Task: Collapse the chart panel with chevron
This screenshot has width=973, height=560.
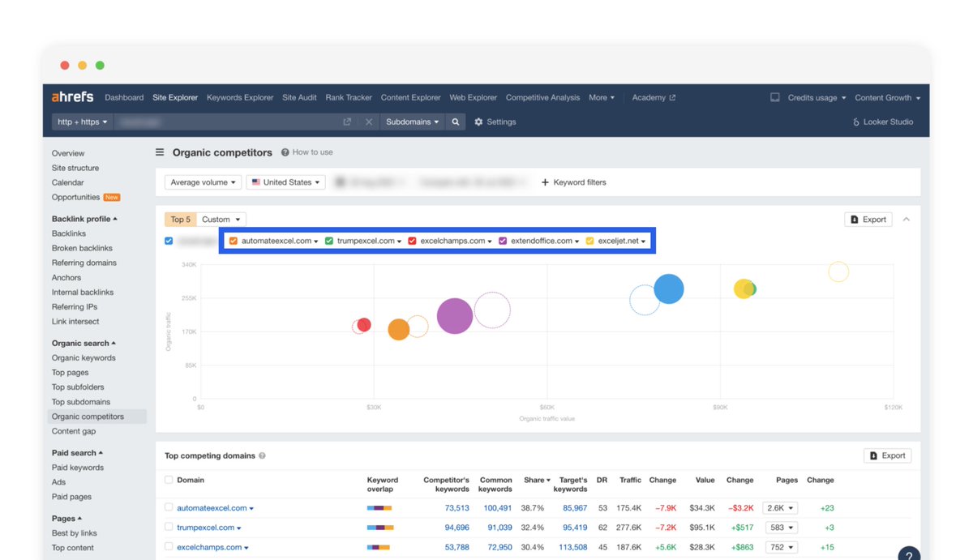Action: [x=907, y=220]
